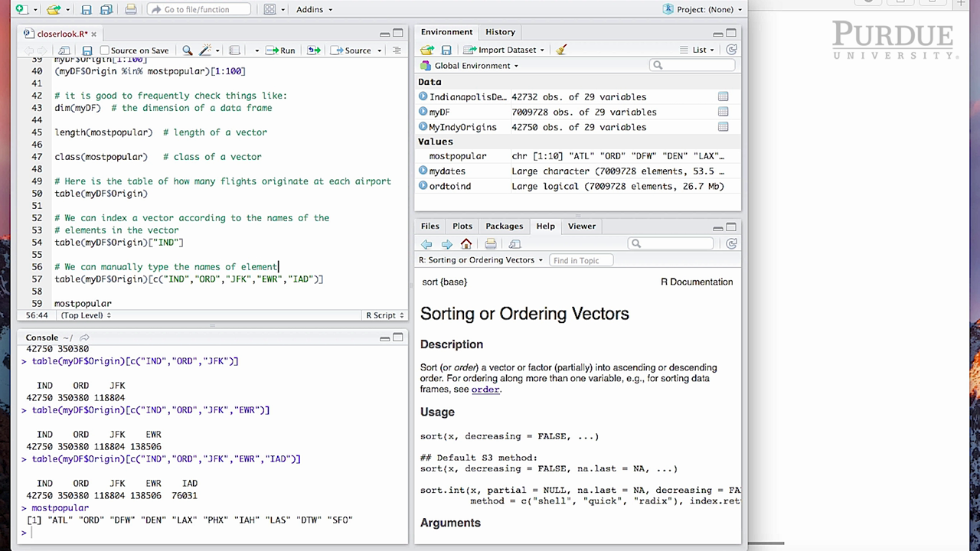Switch to the Plots tab
Screen dimensions: 980x551
[462, 227]
